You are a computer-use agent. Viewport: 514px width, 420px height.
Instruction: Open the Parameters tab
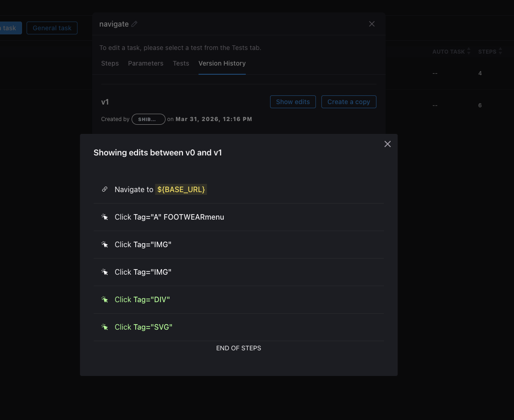click(x=145, y=63)
